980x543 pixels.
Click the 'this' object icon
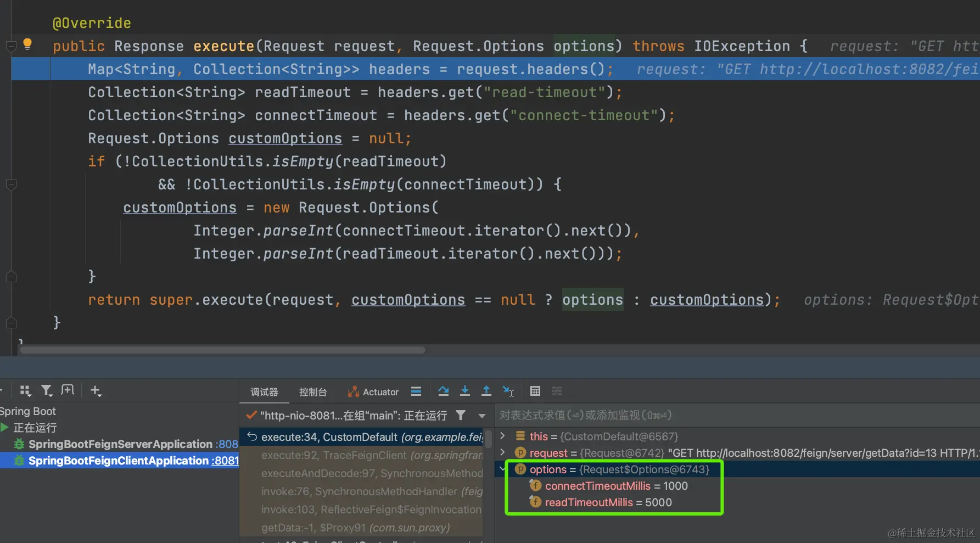pos(520,436)
